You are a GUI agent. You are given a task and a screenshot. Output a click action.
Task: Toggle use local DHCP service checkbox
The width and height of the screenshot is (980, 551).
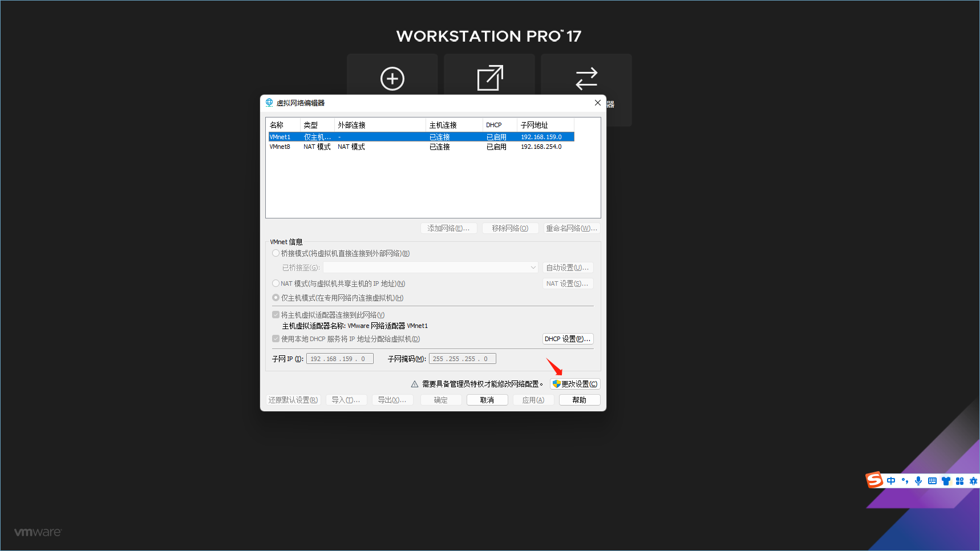pos(276,339)
